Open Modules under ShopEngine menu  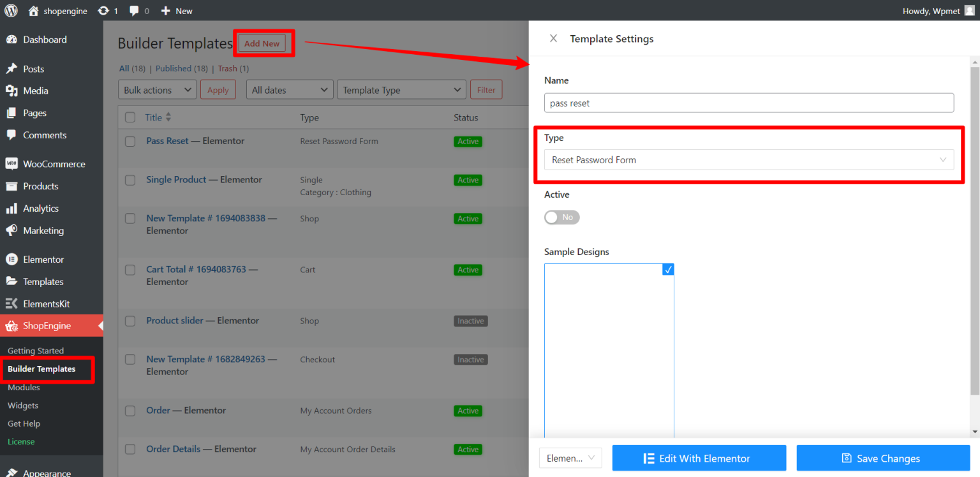(x=24, y=387)
